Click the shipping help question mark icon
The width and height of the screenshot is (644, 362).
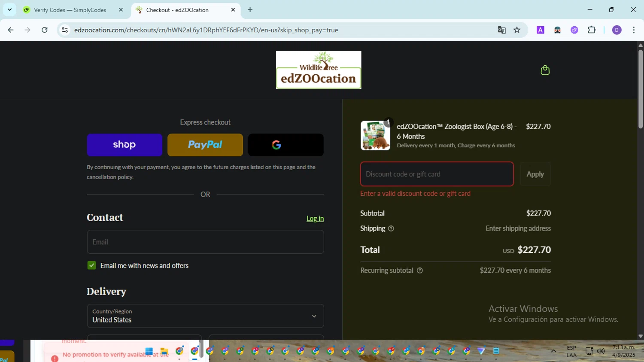click(x=391, y=228)
